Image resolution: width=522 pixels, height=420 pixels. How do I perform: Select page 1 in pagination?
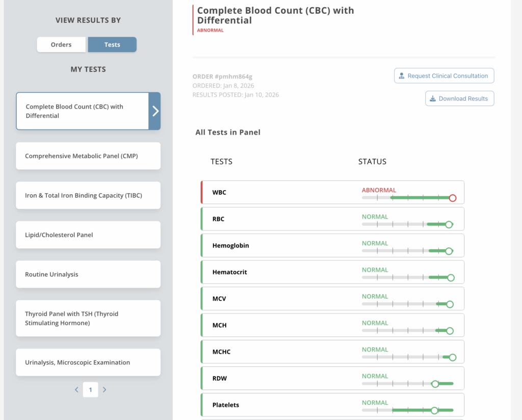click(90, 389)
